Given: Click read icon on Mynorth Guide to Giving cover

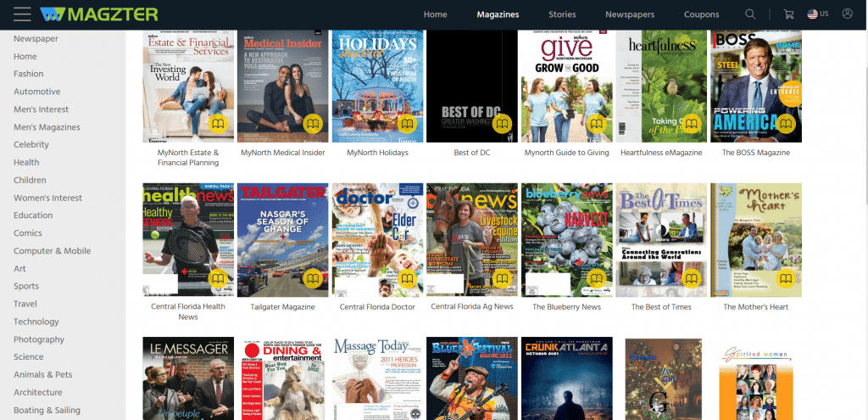Looking at the screenshot, I should pyautogui.click(x=597, y=124).
